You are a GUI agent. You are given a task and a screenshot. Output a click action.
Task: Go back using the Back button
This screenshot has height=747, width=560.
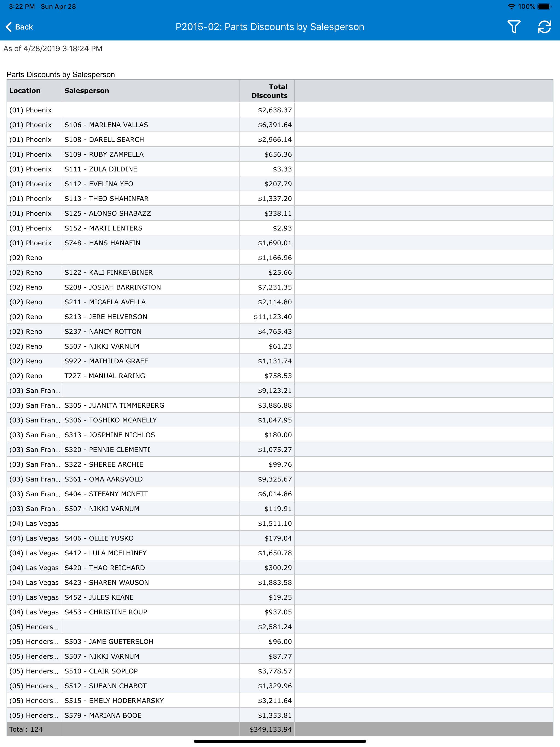19,27
